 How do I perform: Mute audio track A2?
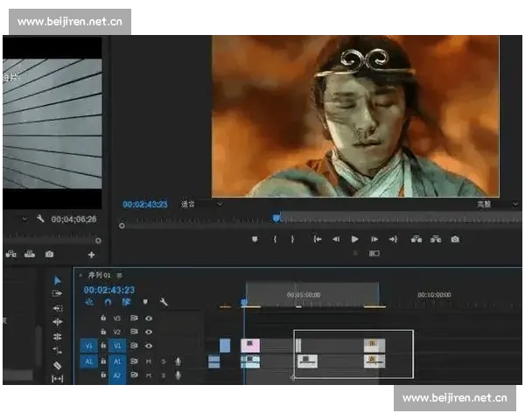point(149,375)
